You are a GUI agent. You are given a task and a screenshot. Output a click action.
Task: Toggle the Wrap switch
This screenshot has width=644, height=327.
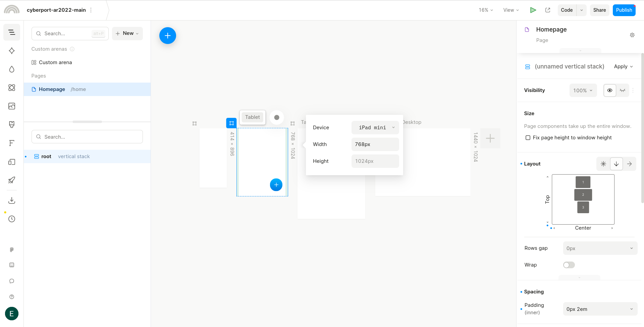click(x=569, y=265)
